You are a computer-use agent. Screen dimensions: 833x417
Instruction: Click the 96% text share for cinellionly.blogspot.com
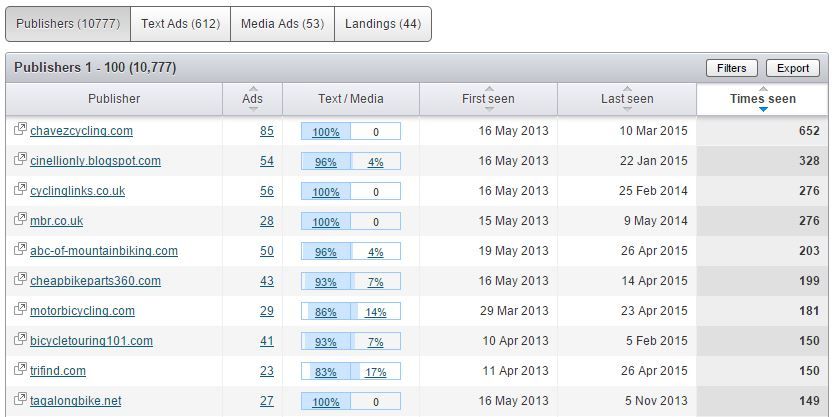(x=326, y=163)
